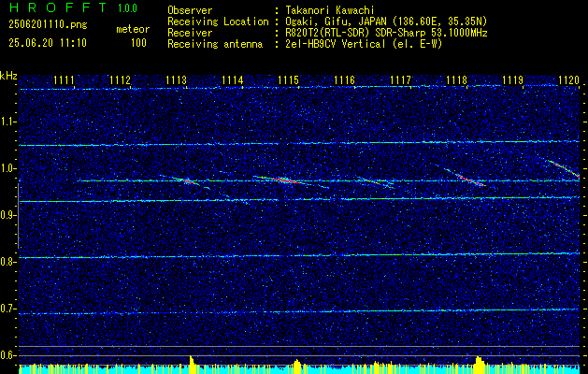Viewport: 588px width, 374px height.
Task: Click the 1.0 kHz axis label
Action: pyautogui.click(x=8, y=168)
